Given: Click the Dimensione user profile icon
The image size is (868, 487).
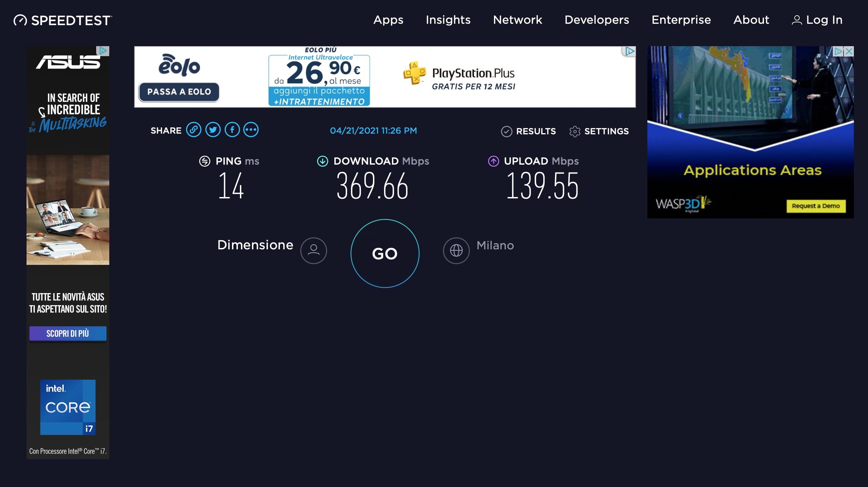Looking at the screenshot, I should (313, 250).
